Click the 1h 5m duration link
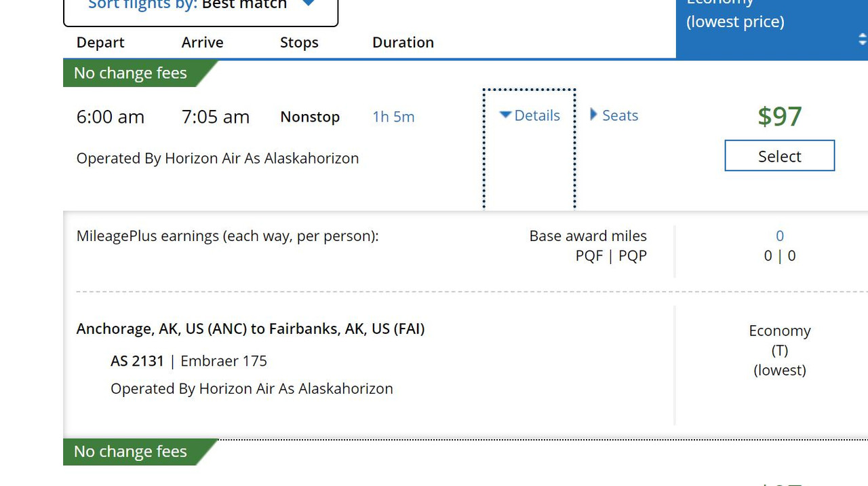 (x=393, y=117)
